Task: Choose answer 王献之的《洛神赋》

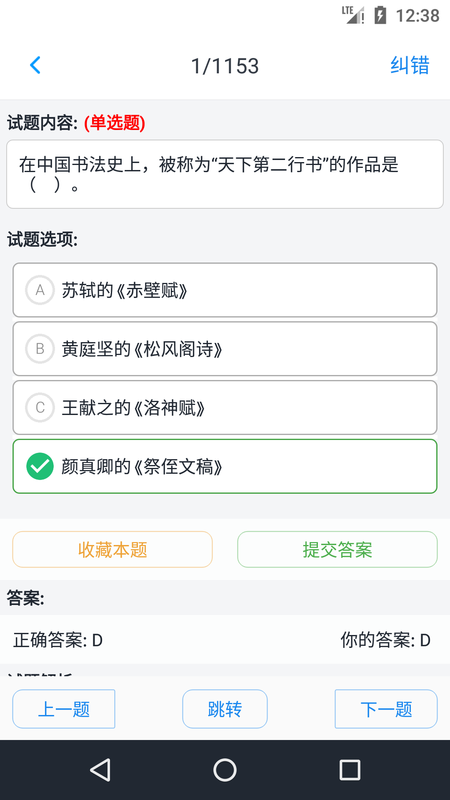Action: (225, 408)
